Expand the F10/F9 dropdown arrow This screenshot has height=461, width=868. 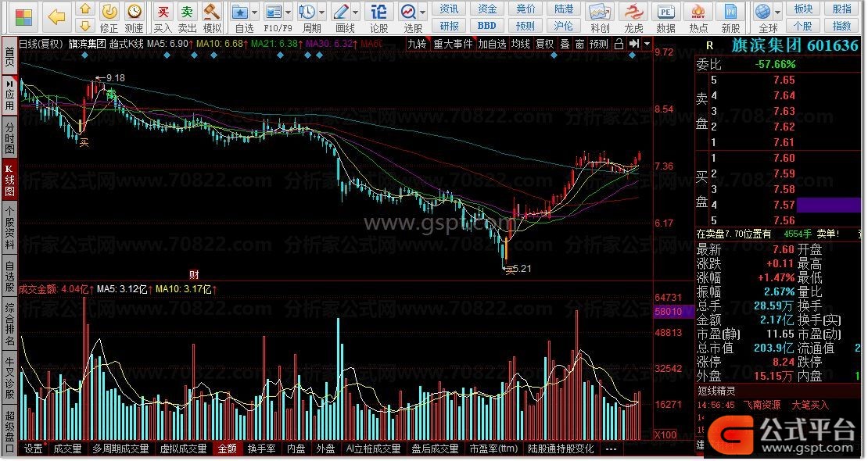288,13
